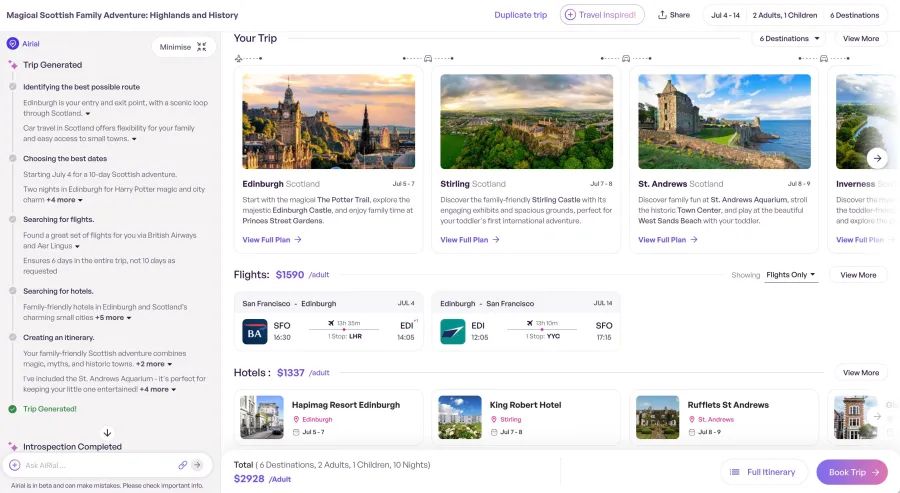Expand '+5 more' under Searching for hotels

coord(113,318)
